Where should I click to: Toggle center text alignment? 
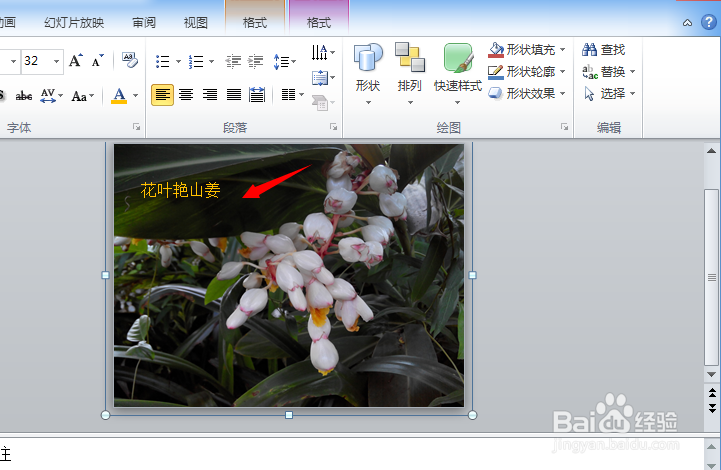pyautogui.click(x=186, y=95)
